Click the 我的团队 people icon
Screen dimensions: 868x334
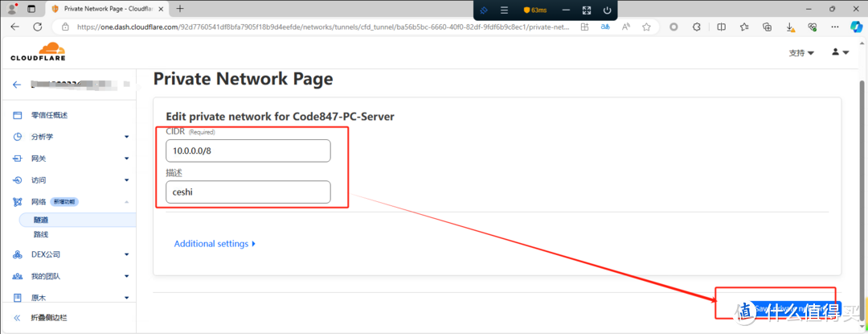pos(18,276)
